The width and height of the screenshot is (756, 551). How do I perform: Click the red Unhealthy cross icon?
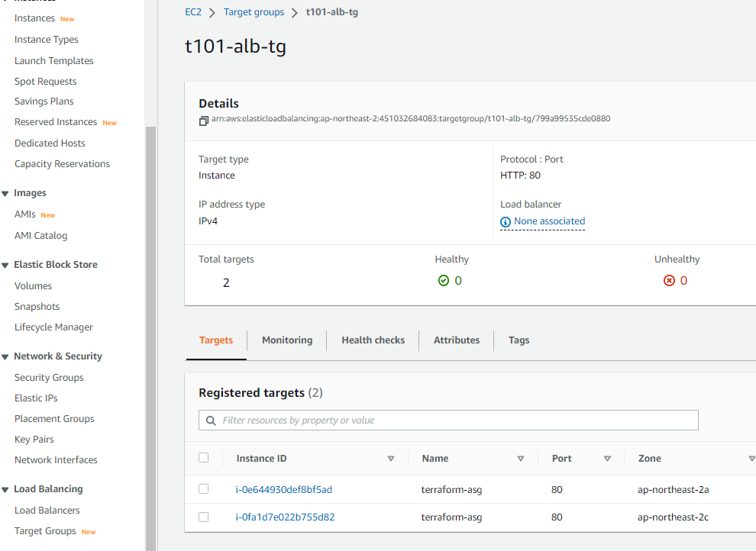(x=669, y=280)
